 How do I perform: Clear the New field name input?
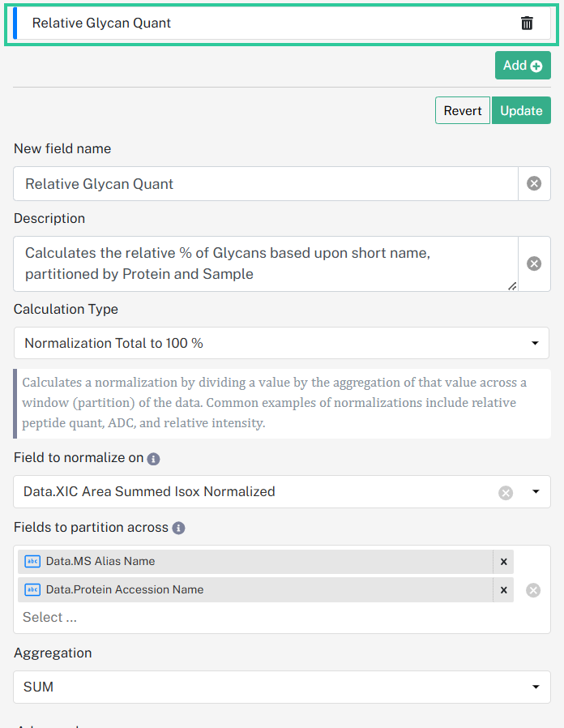click(534, 183)
